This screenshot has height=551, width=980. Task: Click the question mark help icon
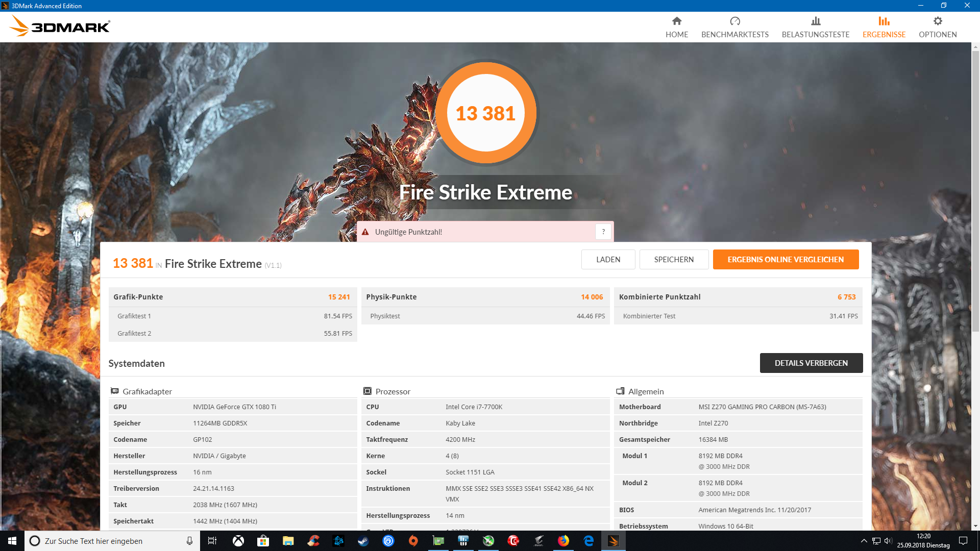tap(603, 232)
